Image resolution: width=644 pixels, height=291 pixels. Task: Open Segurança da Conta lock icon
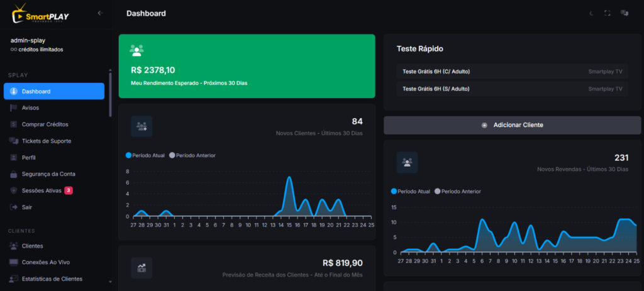tap(14, 174)
